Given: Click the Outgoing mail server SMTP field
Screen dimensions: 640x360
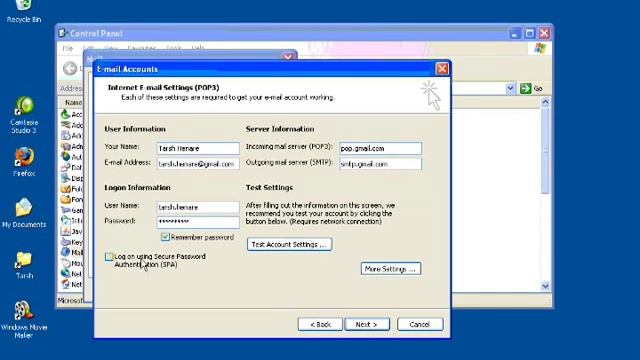Looking at the screenshot, I should pyautogui.click(x=380, y=164).
